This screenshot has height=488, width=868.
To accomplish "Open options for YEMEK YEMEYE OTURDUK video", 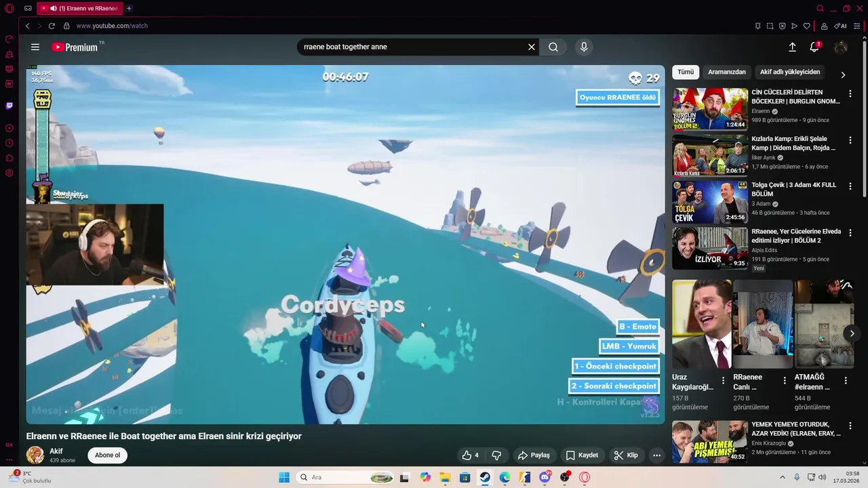I will 850,426.
